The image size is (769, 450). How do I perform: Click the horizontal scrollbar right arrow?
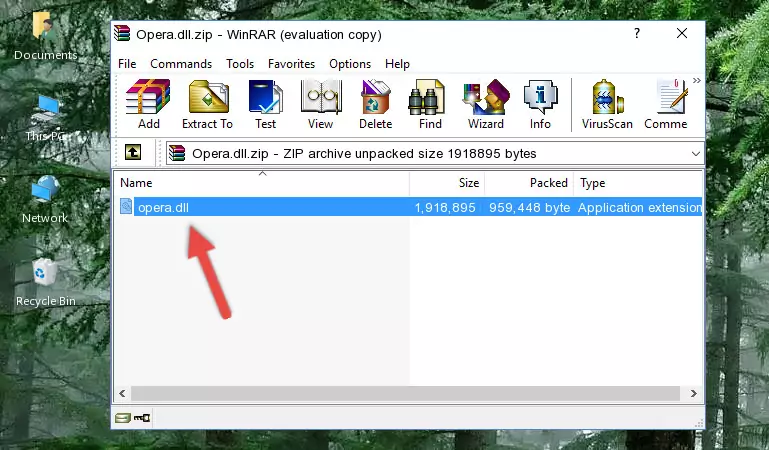(x=693, y=393)
